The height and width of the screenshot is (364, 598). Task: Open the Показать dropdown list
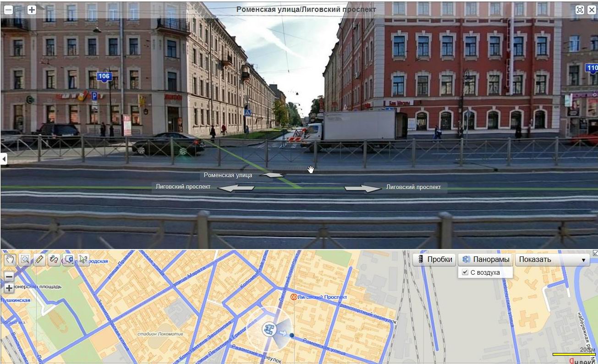pyautogui.click(x=552, y=260)
